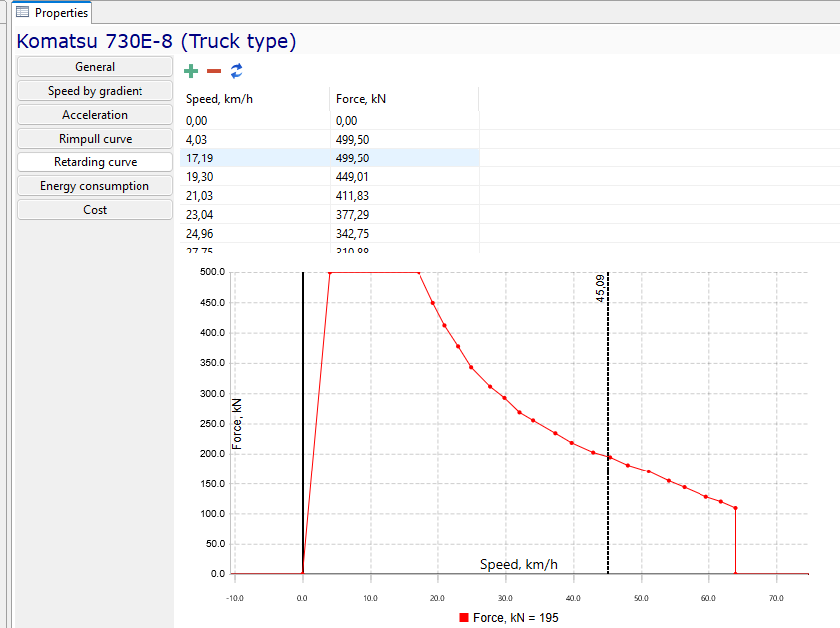This screenshot has height=628, width=840.
Task: Click the Speed, km/h column header
Action: [x=255, y=99]
